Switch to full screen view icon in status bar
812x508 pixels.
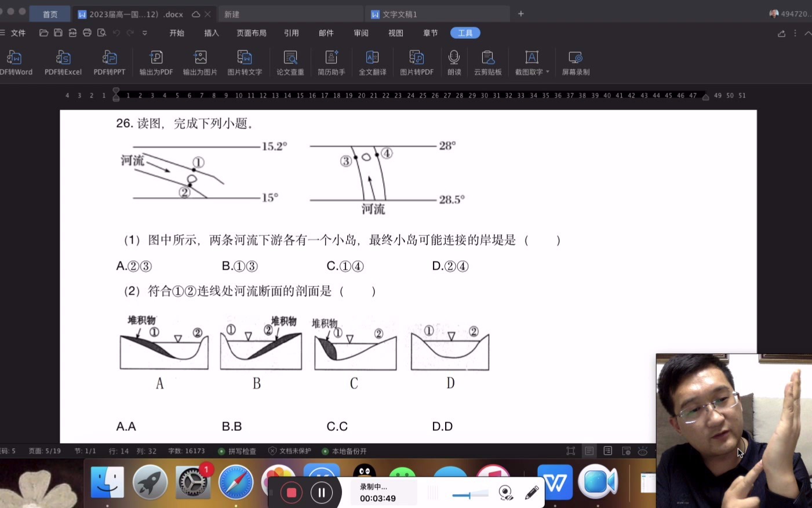(571, 451)
